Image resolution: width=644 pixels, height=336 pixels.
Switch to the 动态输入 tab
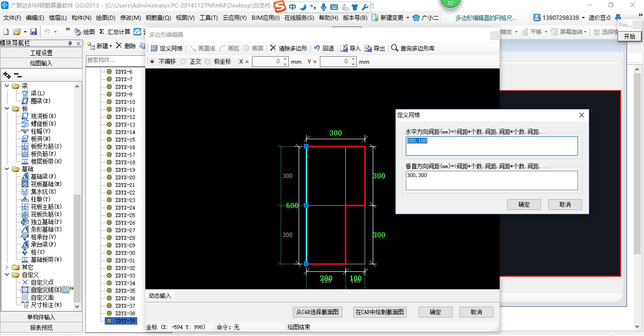(x=160, y=296)
